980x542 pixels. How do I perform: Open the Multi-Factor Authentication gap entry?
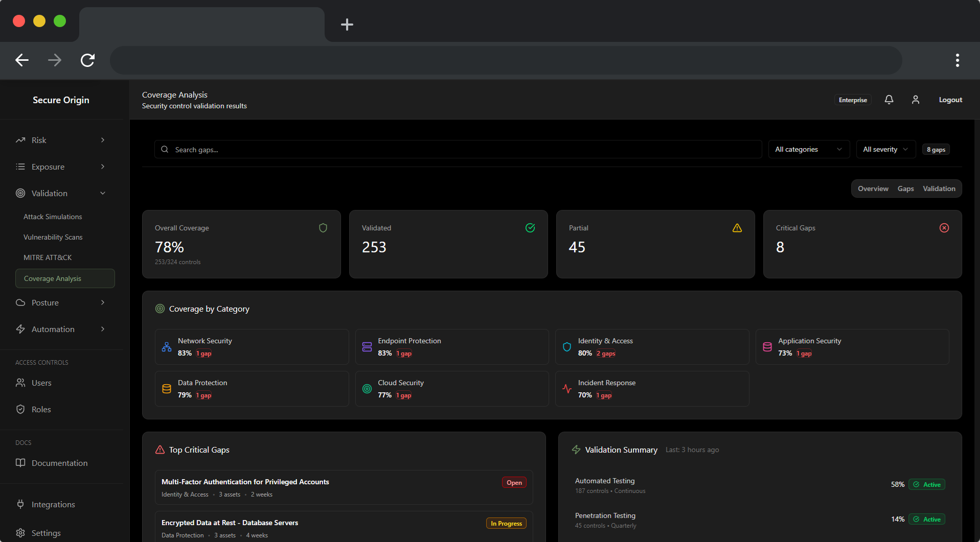click(x=344, y=487)
